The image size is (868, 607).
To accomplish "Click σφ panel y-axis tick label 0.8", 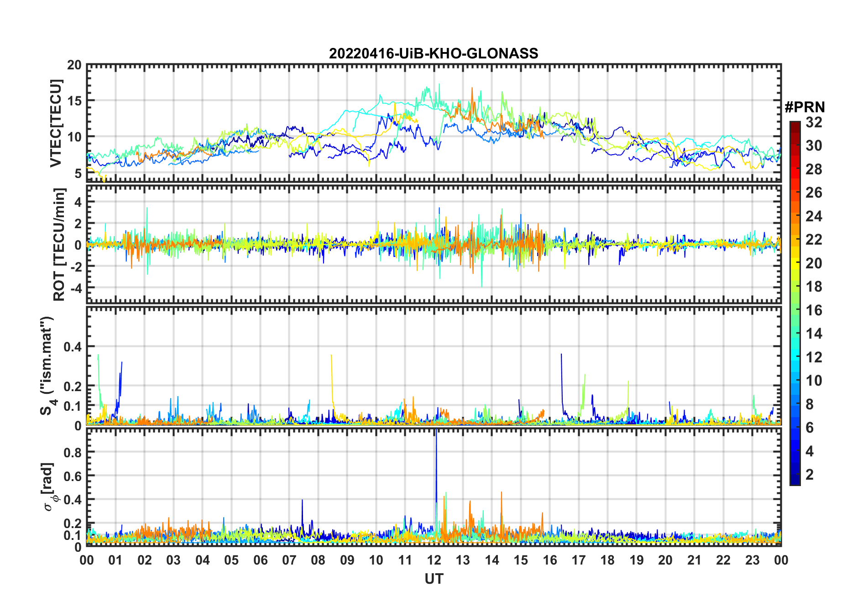I will click(73, 452).
